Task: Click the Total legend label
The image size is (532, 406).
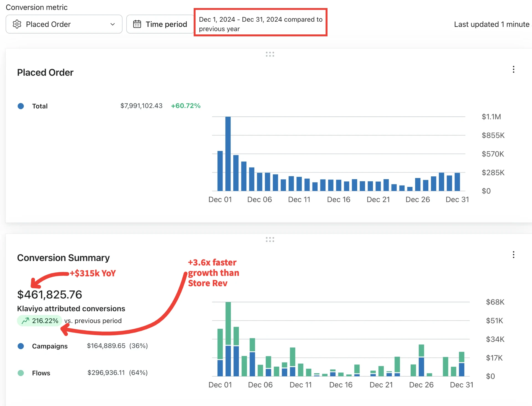Action: coord(40,106)
